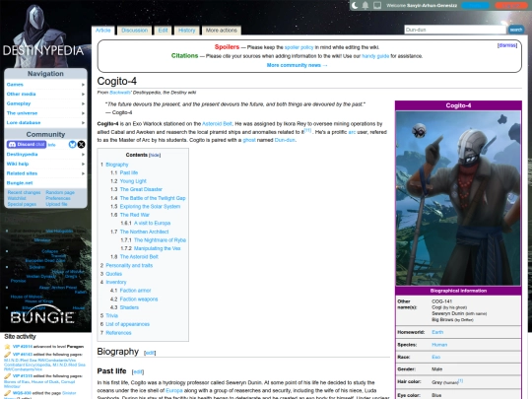
Task: Open the Discord chat button
Action: point(27,145)
